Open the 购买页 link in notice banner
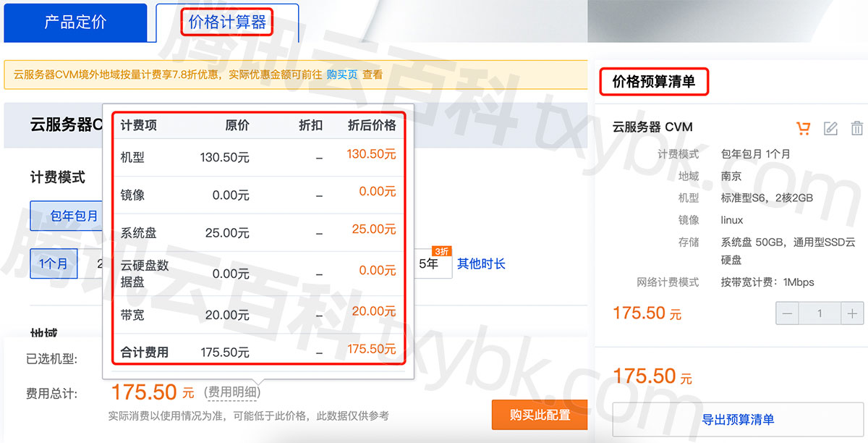This screenshot has height=443, width=868. pyautogui.click(x=341, y=75)
